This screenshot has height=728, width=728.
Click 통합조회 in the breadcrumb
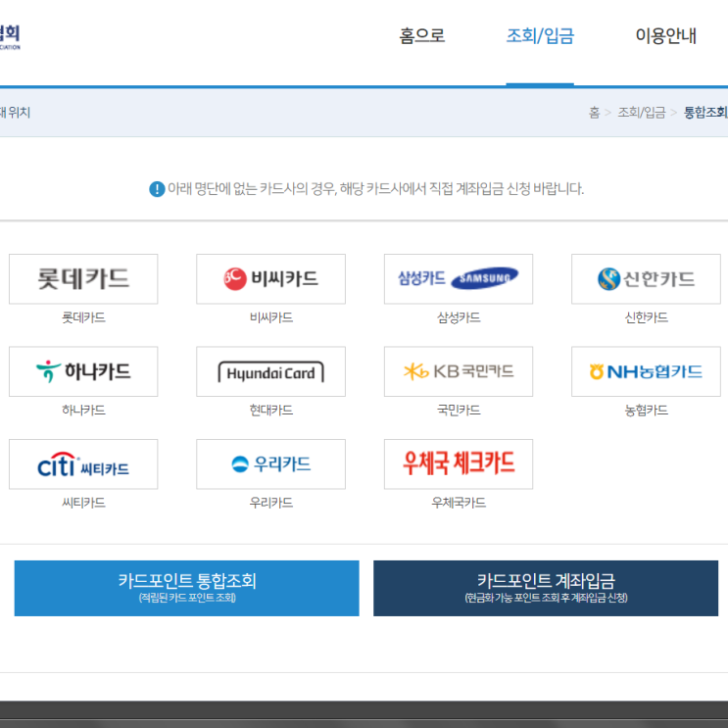(705, 113)
